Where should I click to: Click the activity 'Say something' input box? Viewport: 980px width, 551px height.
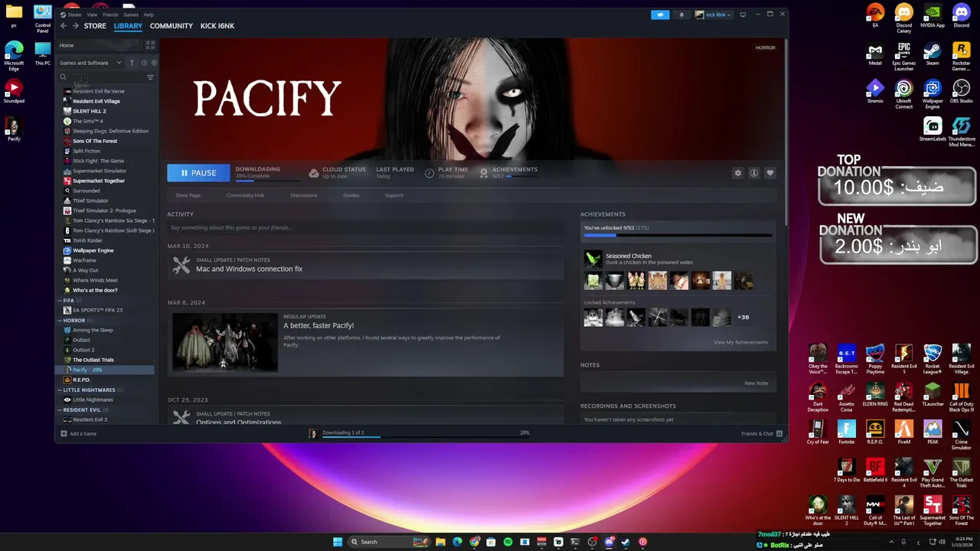click(x=365, y=227)
